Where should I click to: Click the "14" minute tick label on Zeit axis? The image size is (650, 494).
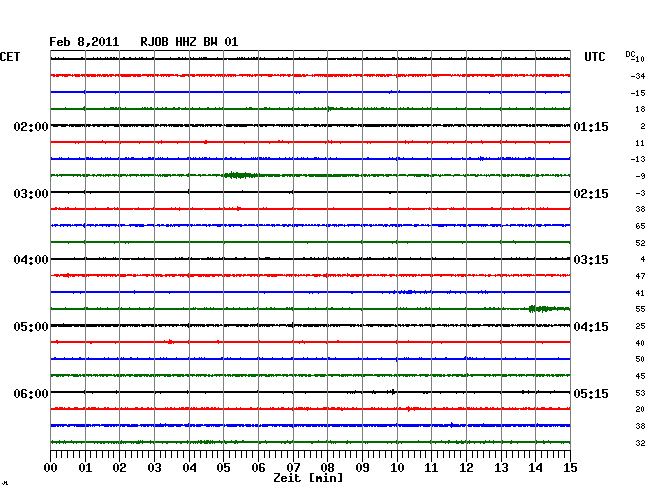click(x=535, y=468)
